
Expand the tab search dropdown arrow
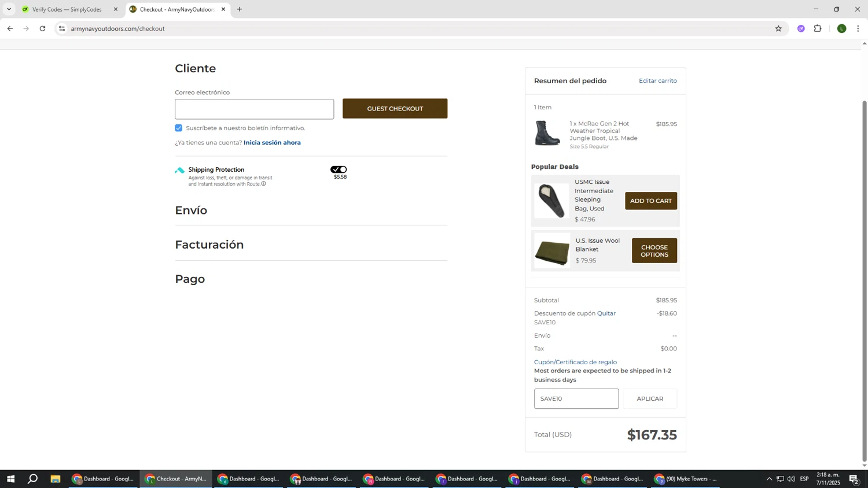(x=9, y=9)
